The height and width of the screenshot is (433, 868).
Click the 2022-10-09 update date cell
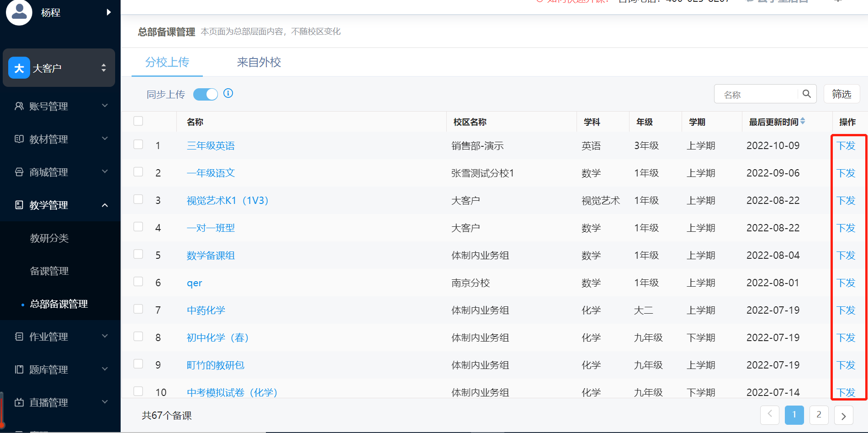pyautogui.click(x=773, y=146)
